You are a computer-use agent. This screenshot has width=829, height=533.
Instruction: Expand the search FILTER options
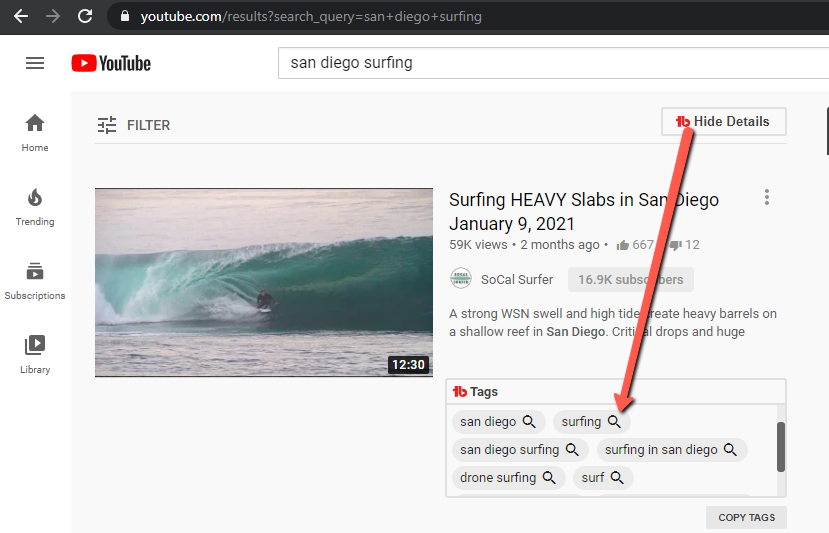pos(134,125)
